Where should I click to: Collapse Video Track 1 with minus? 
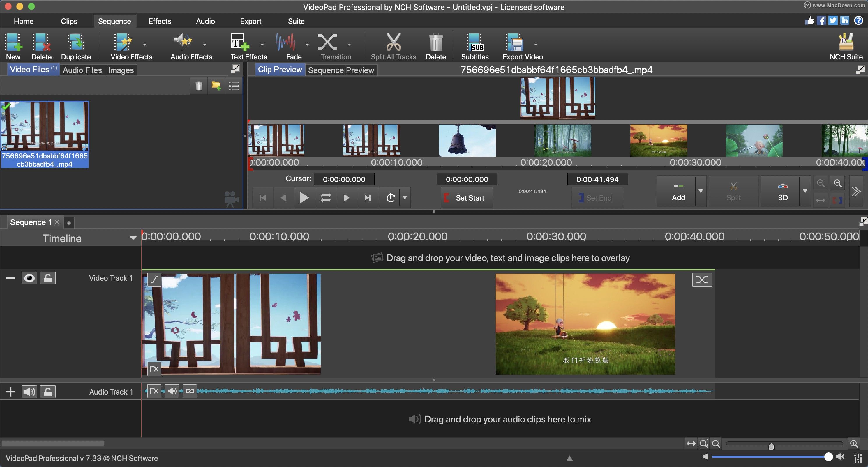pos(11,278)
